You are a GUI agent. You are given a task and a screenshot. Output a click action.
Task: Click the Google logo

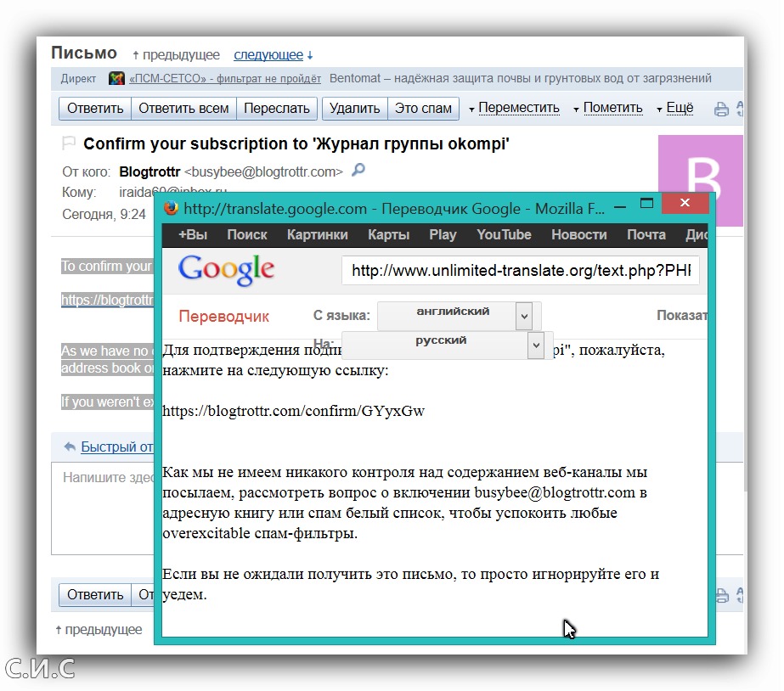coord(226,269)
